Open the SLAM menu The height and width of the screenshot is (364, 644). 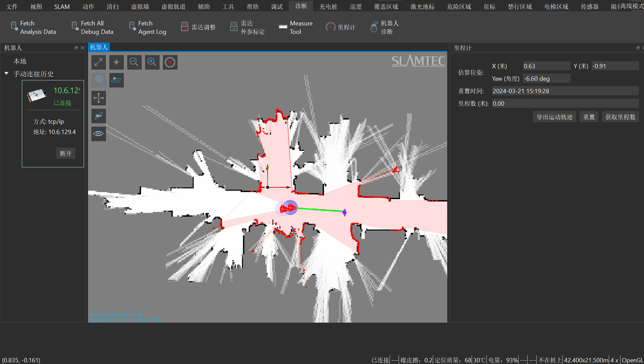[x=62, y=6]
